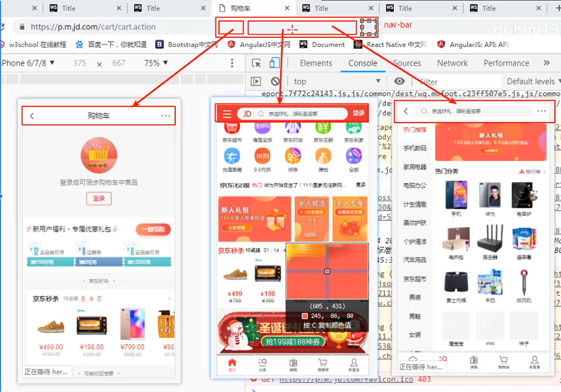Tap the back arrow in category page screenshot
The width and height of the screenshot is (561, 392).
point(406,111)
